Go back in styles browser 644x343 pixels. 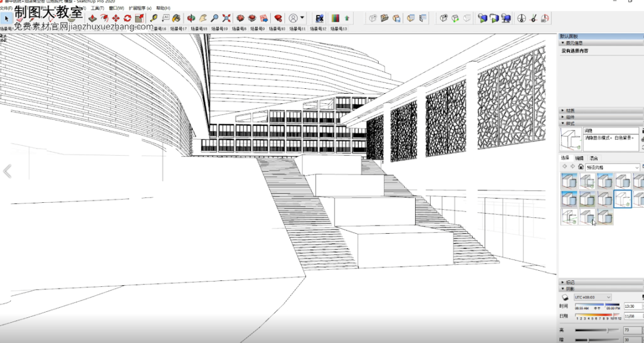(565, 166)
